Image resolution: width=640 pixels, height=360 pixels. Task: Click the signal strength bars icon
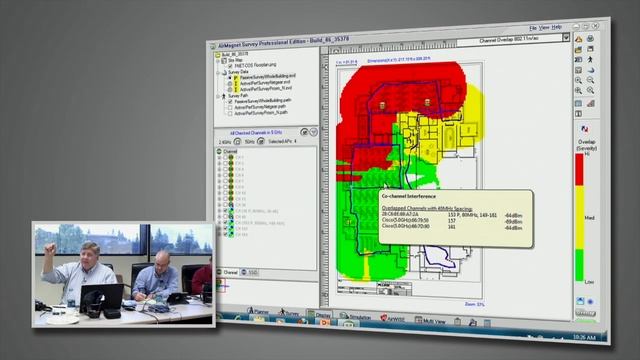point(591,103)
